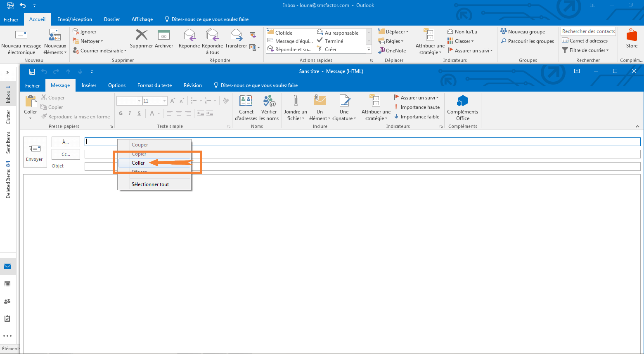Viewport: 644px width, 354px height.
Task: Select OneNote in Déplacer group
Action: (x=392, y=51)
